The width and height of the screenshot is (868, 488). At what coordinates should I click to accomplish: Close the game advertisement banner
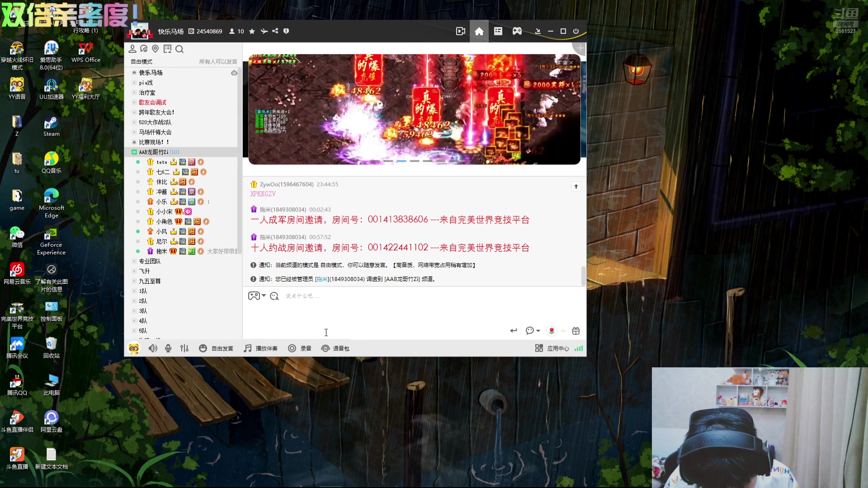click(571, 62)
